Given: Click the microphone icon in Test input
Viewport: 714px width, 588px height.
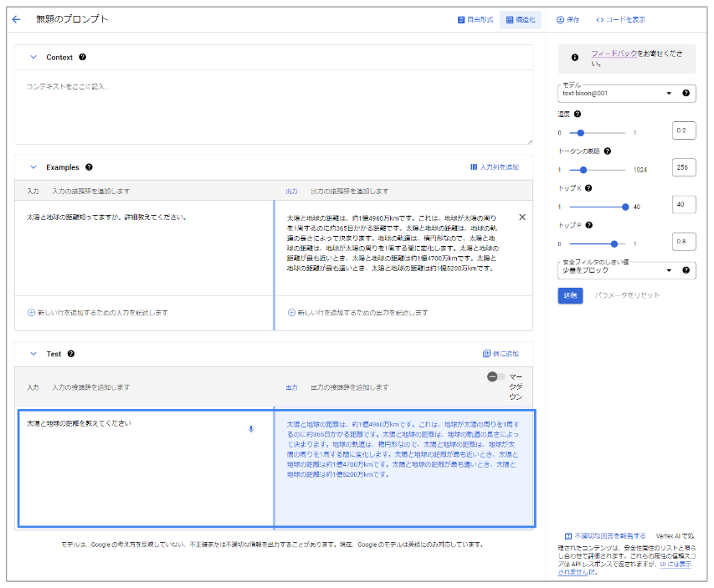Looking at the screenshot, I should [x=251, y=429].
